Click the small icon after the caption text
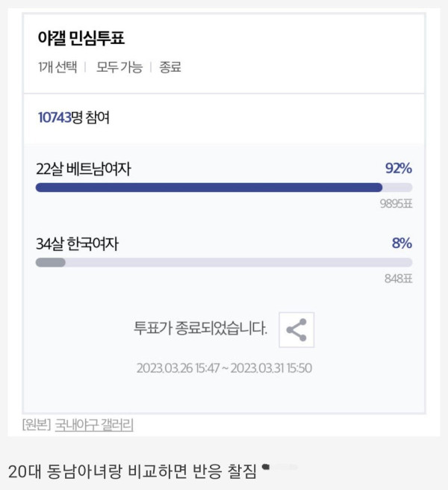This screenshot has height=490, width=448. [x=265, y=468]
